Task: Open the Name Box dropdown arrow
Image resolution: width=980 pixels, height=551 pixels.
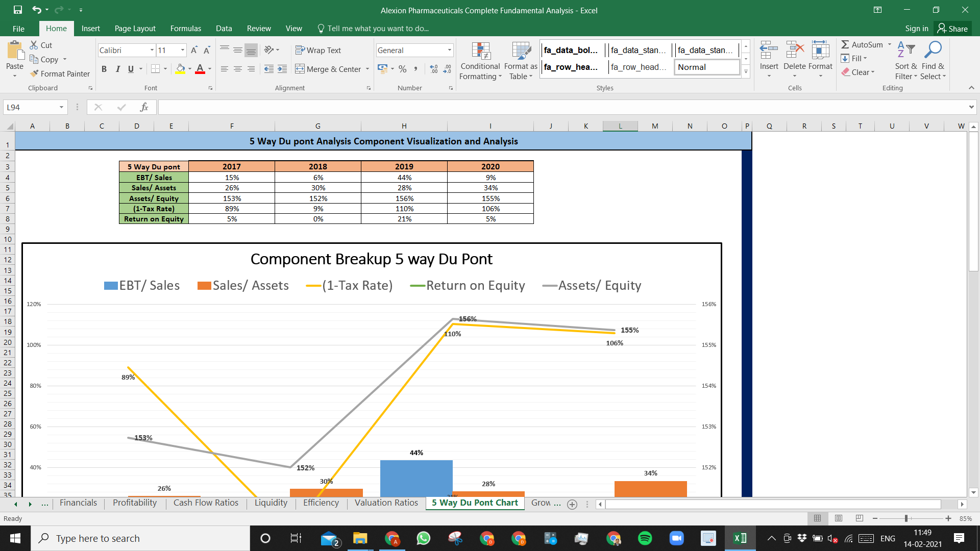Action: (x=61, y=107)
